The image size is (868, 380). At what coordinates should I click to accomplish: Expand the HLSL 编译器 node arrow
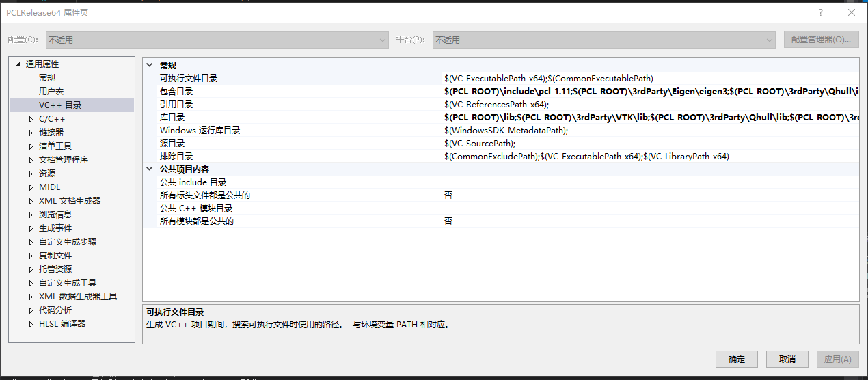click(x=31, y=324)
